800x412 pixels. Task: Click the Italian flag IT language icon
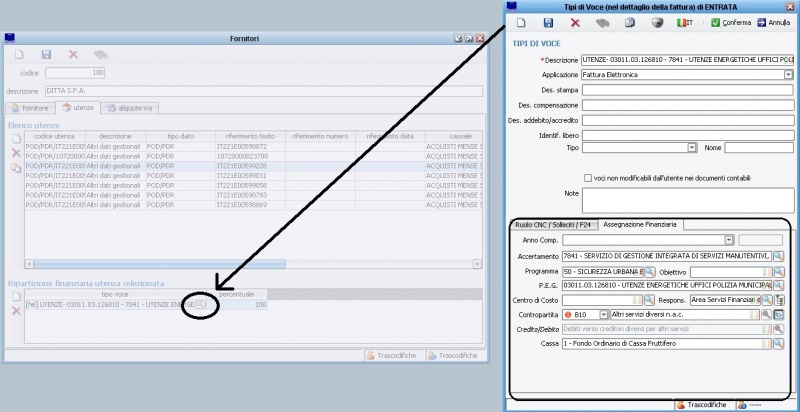[685, 23]
